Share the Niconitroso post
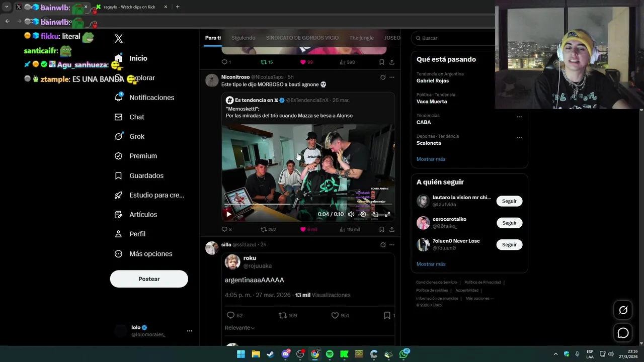Screen dimensions: 644x362 (392, 229)
